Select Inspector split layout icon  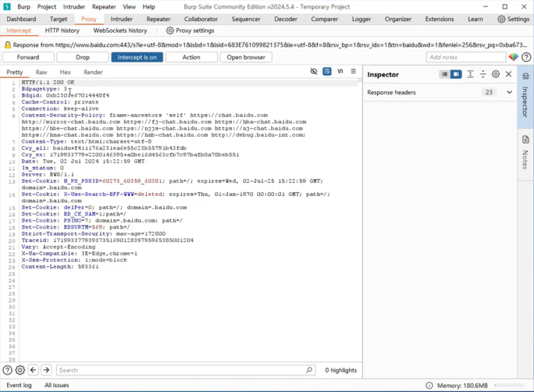pos(456,74)
